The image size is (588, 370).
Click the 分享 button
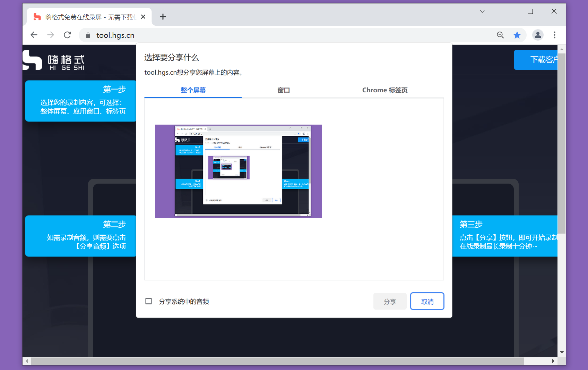pyautogui.click(x=390, y=301)
